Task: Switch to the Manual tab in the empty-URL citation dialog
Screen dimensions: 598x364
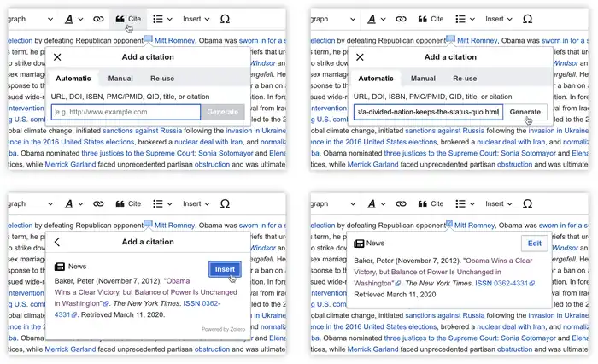Action: (120, 79)
